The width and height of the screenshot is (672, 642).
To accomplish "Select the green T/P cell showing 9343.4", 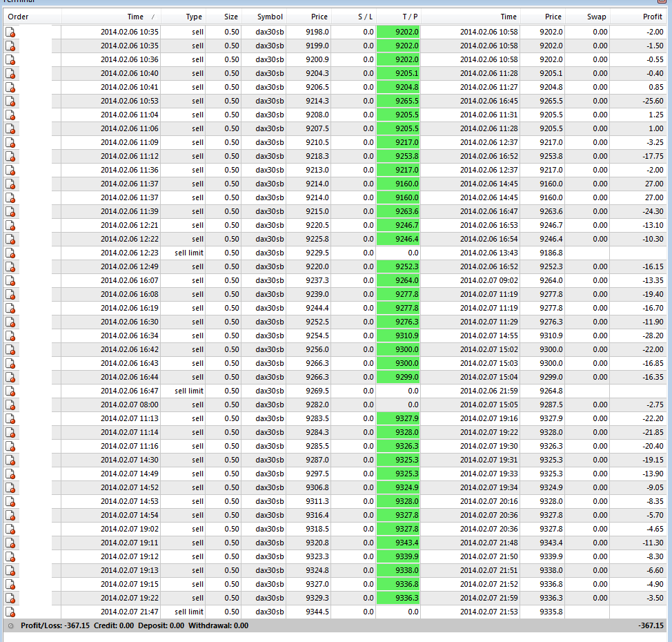I will 398,543.
